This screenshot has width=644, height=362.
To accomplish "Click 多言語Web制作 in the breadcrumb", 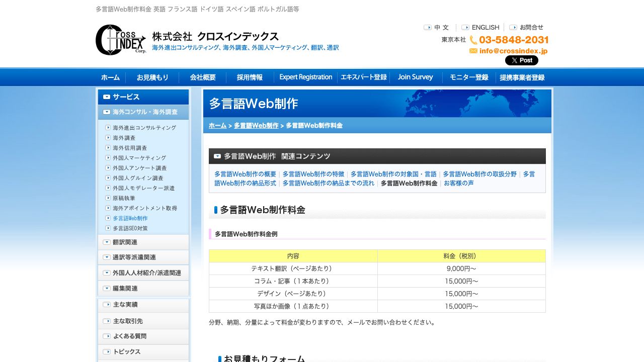I will click(256, 126).
